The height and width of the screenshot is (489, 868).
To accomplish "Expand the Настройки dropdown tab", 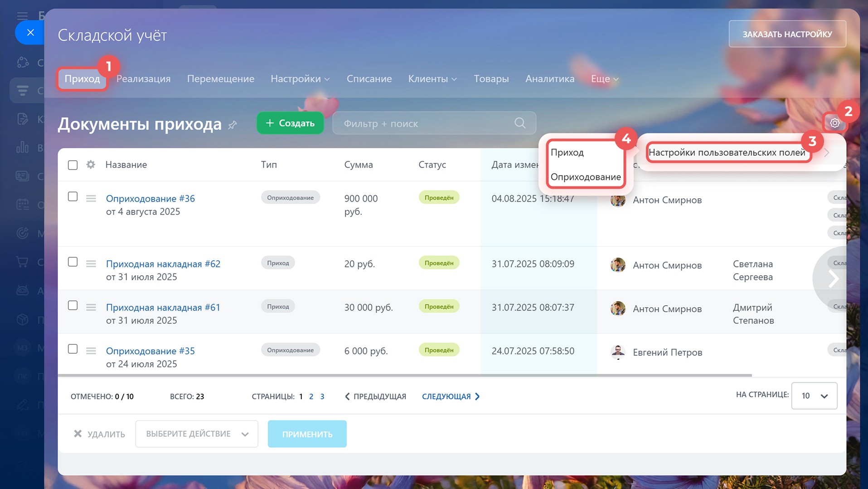I will 300,79.
